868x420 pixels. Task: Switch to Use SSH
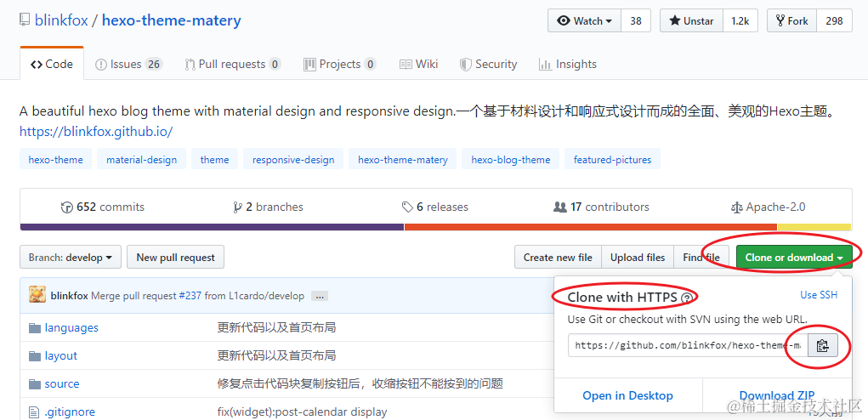point(819,295)
